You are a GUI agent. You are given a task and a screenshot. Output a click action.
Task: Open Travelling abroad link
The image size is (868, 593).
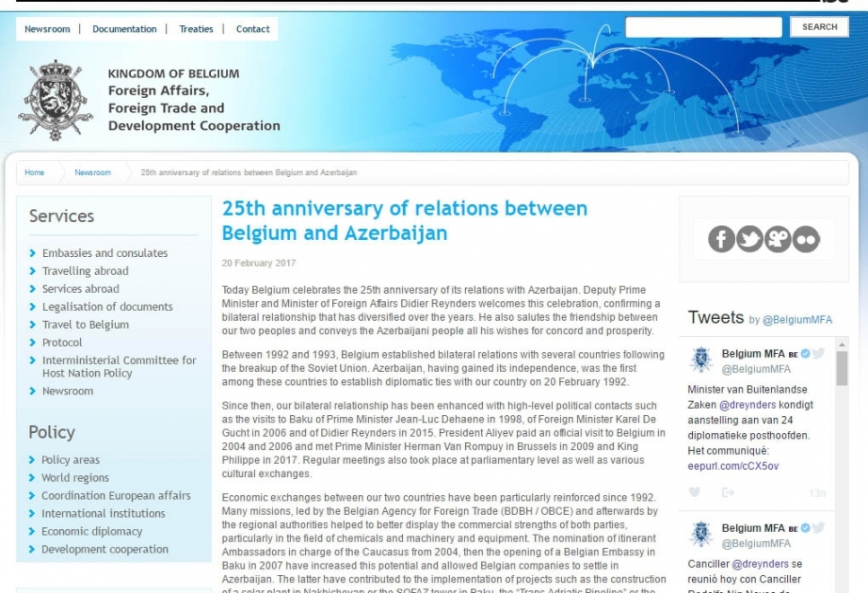click(86, 271)
